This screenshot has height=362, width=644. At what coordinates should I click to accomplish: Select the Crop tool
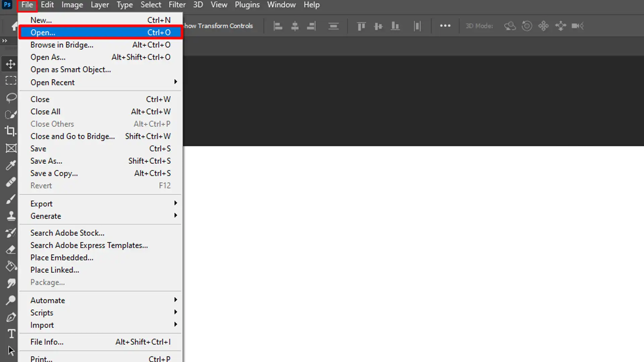[10, 131]
